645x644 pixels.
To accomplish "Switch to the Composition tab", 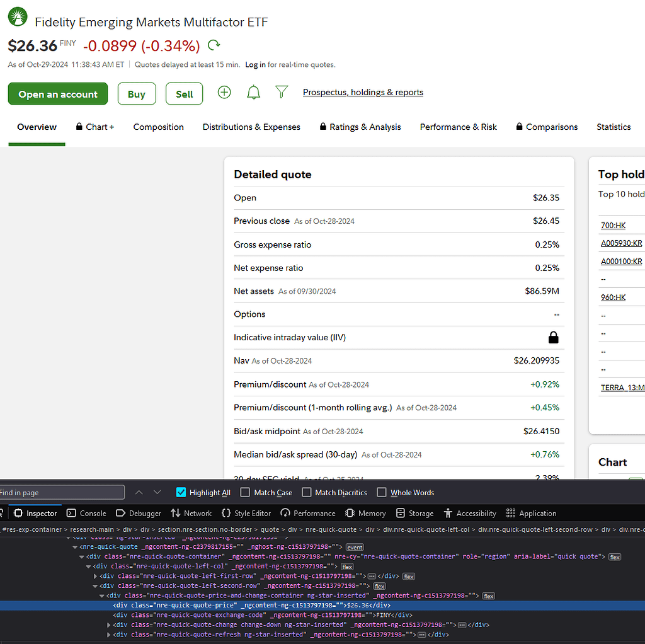I will 158,127.
